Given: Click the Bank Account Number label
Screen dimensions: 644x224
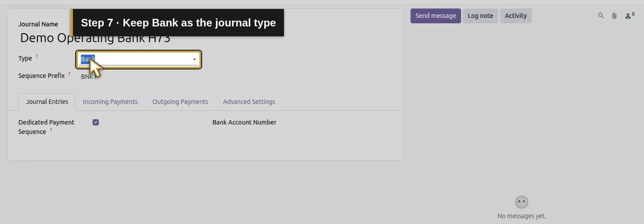Looking at the screenshot, I should pos(244,122).
